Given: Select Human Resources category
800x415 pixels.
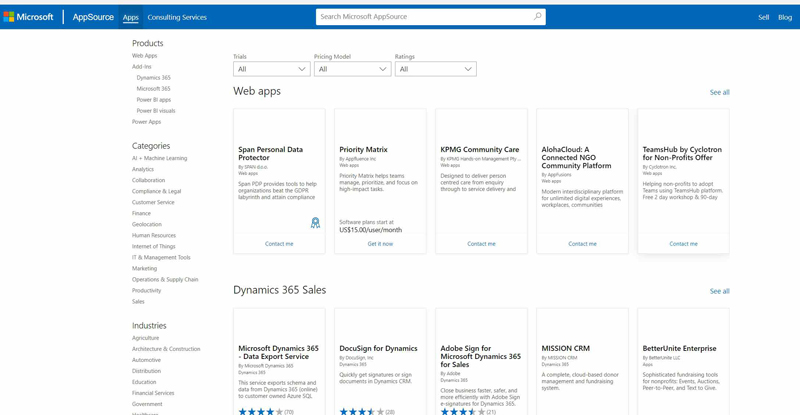Looking at the screenshot, I should coord(154,235).
